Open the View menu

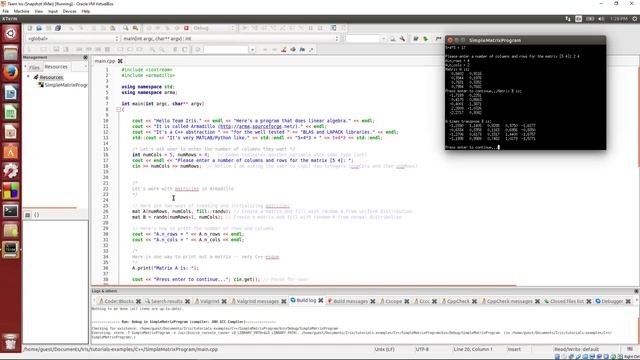click(x=39, y=11)
